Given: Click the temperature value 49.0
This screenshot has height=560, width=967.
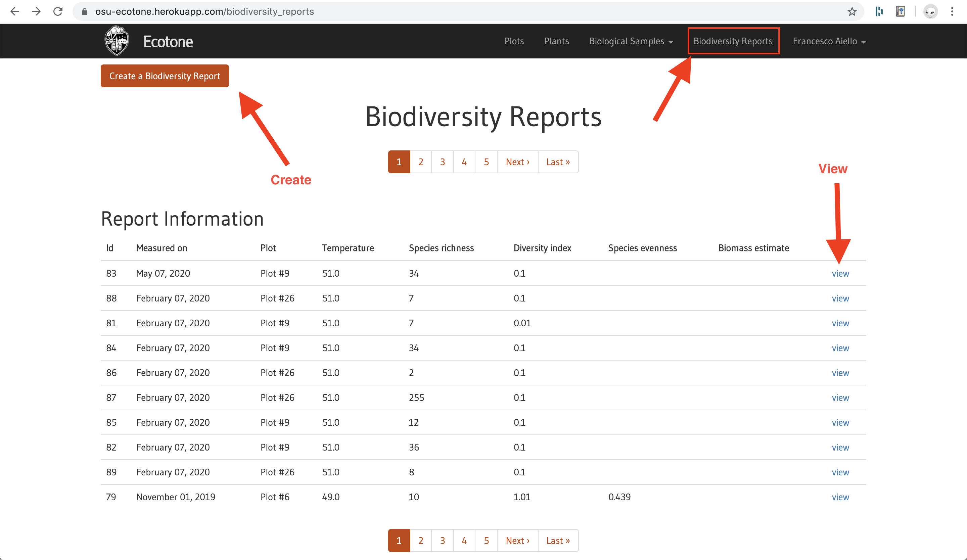Looking at the screenshot, I should (x=331, y=497).
